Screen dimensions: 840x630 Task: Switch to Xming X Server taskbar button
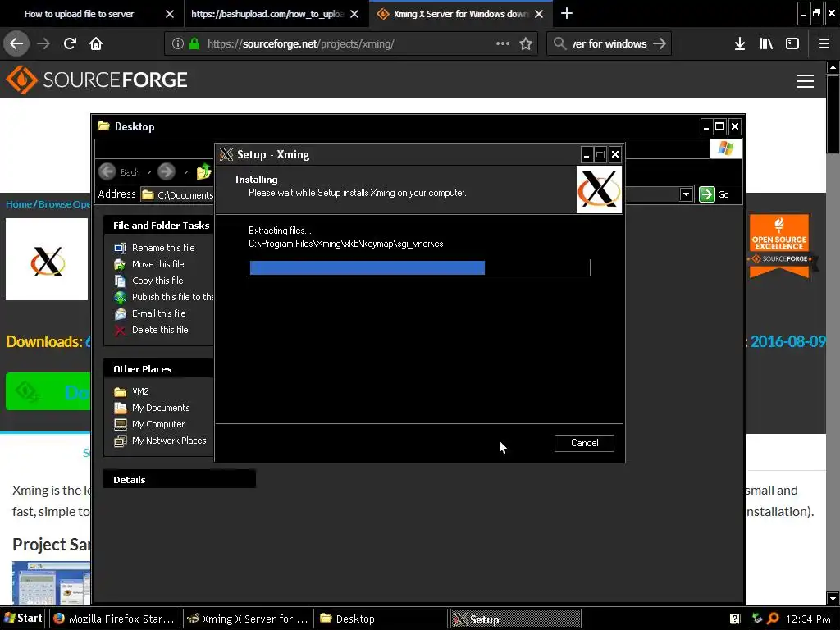pos(248,619)
